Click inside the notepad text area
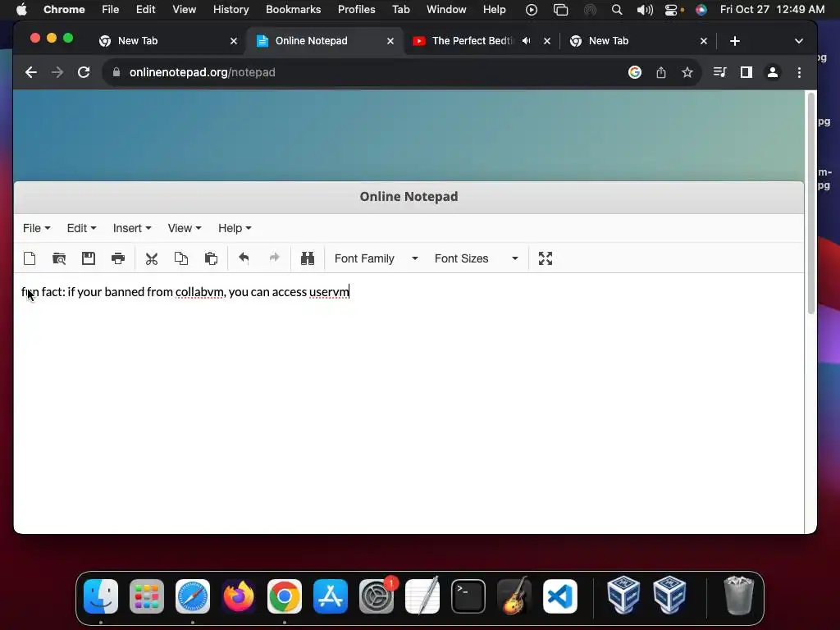The height and width of the screenshot is (630, 840). point(409,404)
